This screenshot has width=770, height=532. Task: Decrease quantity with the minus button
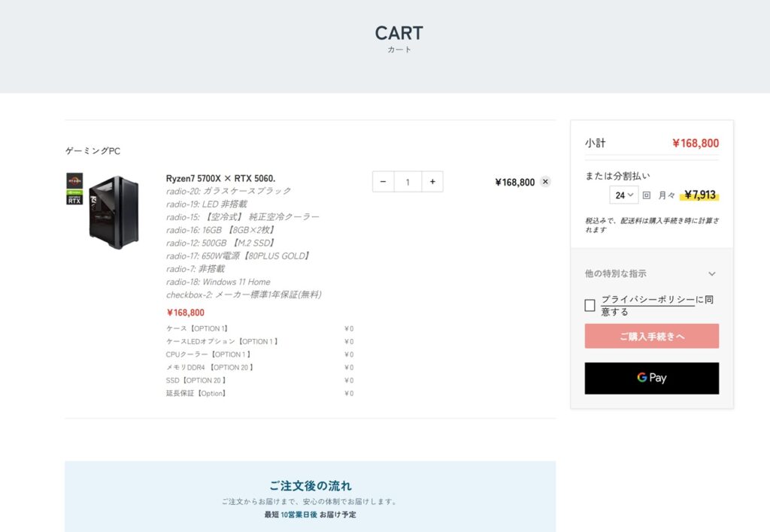tap(383, 182)
